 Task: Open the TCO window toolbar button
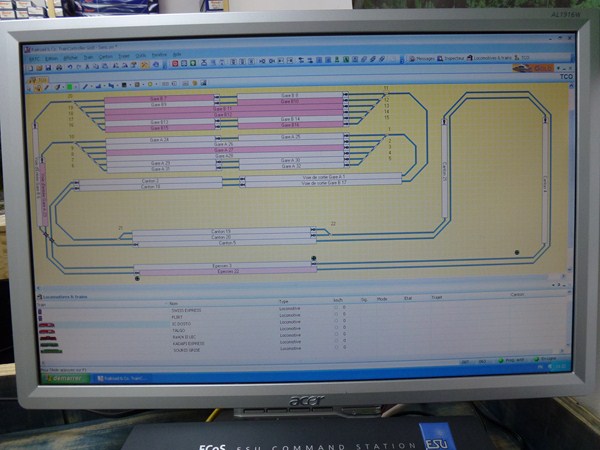coord(522,57)
